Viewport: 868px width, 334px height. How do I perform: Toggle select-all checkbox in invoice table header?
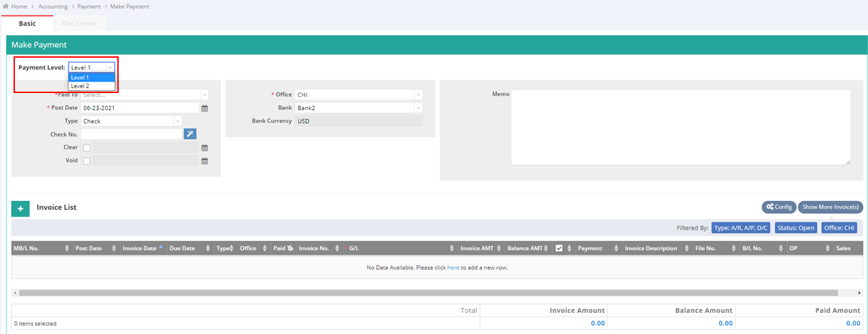tap(559, 248)
